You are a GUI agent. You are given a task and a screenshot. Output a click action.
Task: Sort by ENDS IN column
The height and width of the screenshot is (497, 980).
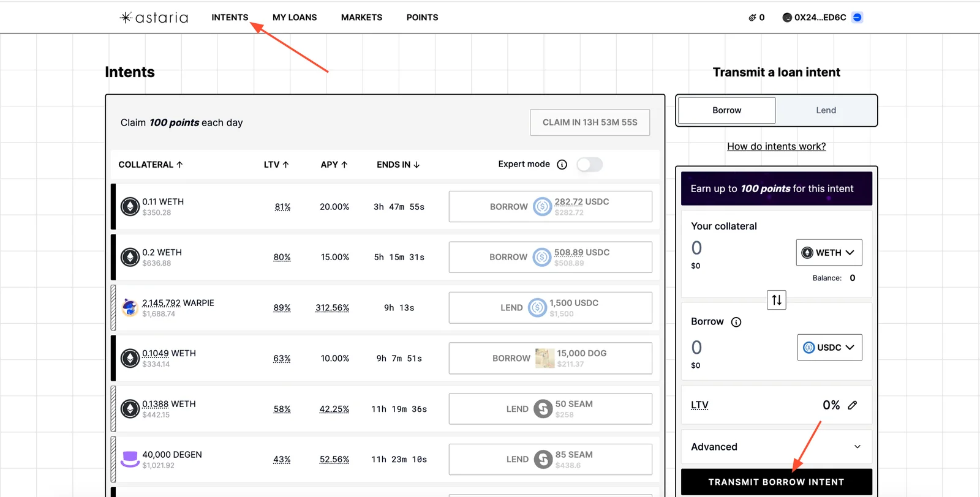pos(398,165)
